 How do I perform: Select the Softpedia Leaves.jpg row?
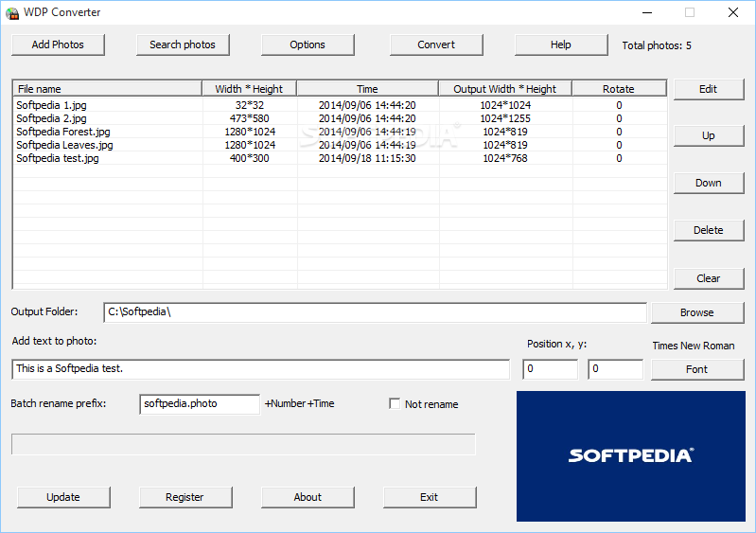(x=340, y=145)
